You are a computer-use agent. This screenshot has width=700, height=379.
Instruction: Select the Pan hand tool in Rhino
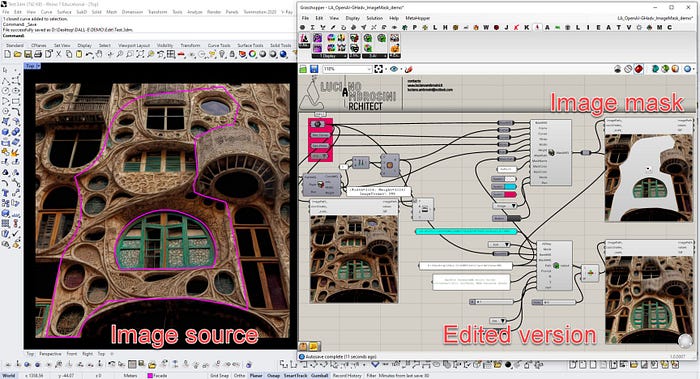(99, 54)
